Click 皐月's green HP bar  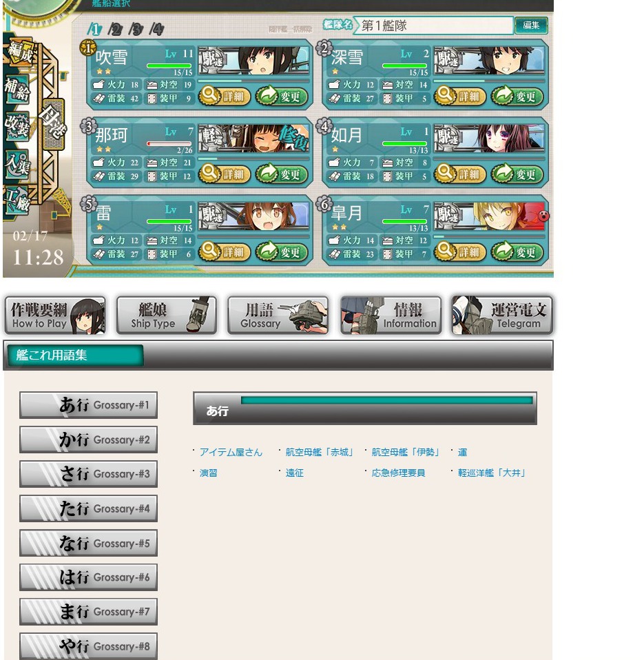(x=404, y=221)
